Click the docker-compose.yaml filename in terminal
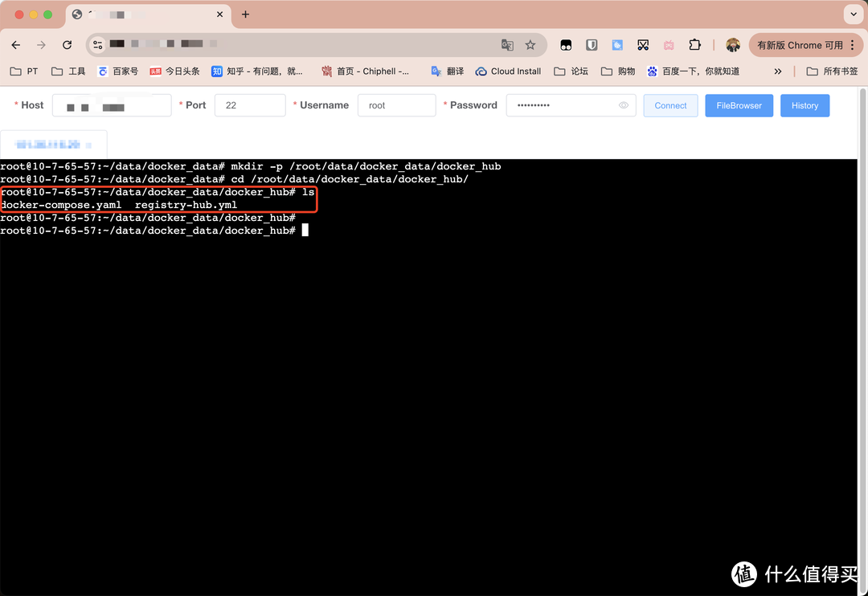The height and width of the screenshot is (596, 868). click(x=61, y=205)
